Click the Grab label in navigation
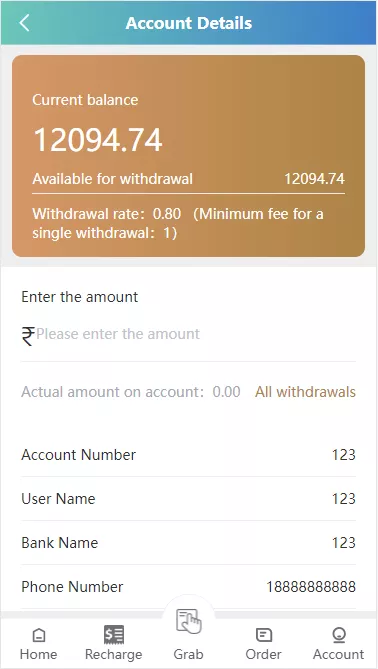 189,654
